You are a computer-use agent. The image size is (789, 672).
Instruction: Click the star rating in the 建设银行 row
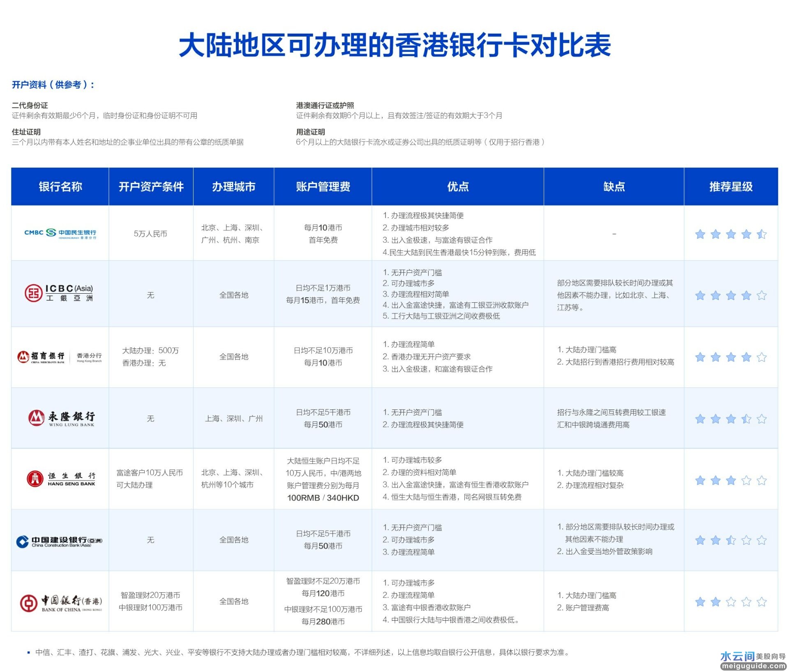click(731, 540)
